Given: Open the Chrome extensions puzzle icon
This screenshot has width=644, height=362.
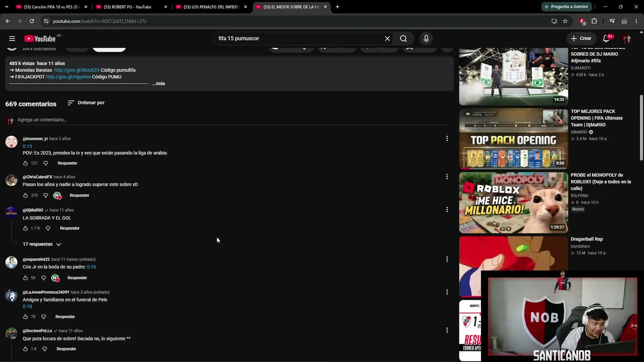Looking at the screenshot, I should pyautogui.click(x=594, y=21).
